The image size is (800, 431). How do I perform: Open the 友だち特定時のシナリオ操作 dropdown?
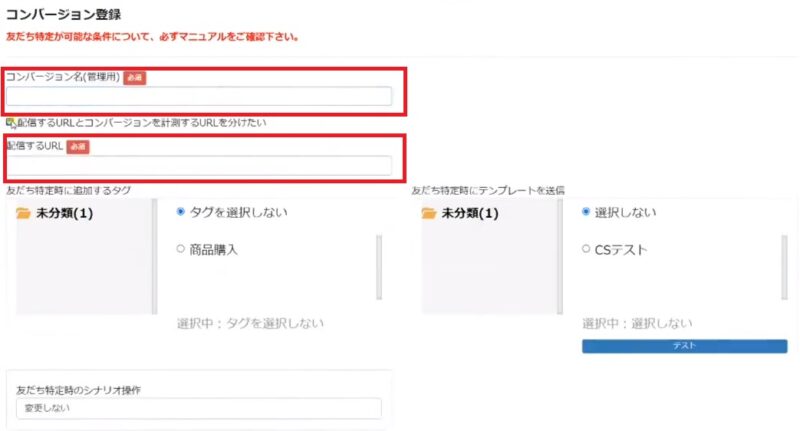pos(199,409)
